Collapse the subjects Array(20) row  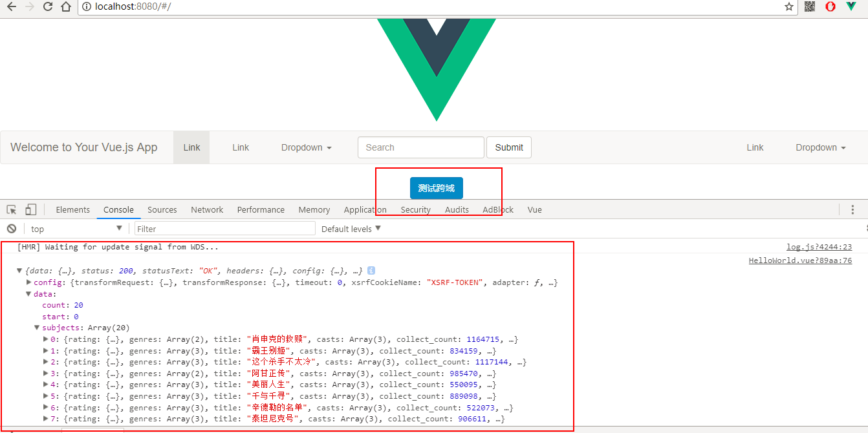(x=37, y=328)
